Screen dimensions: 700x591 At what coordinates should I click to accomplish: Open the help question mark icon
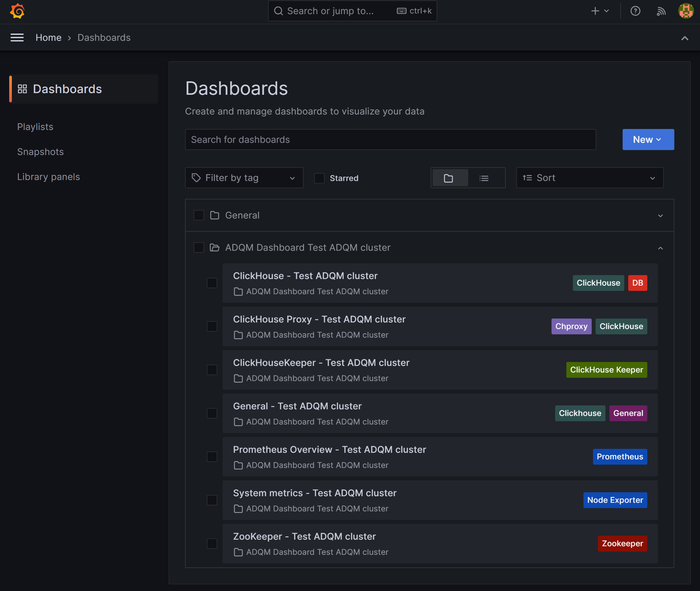tap(635, 11)
